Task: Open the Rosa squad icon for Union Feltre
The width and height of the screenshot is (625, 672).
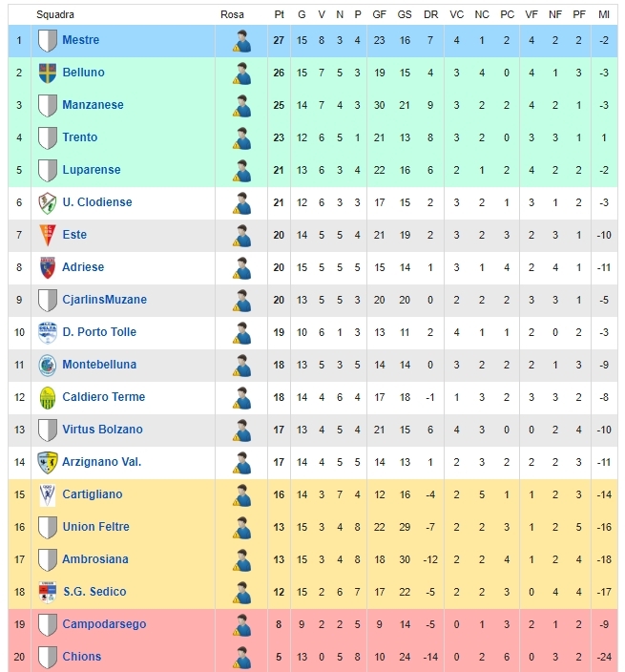Action: point(241,527)
